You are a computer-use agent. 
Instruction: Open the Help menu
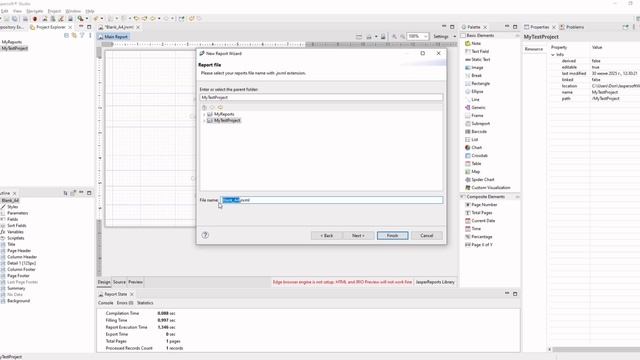coord(90,11)
